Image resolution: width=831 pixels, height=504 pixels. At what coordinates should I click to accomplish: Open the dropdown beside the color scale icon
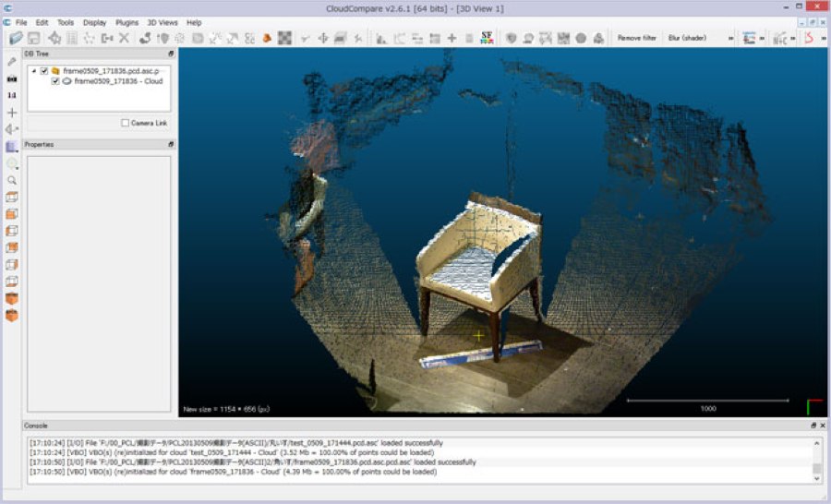[x=762, y=38]
